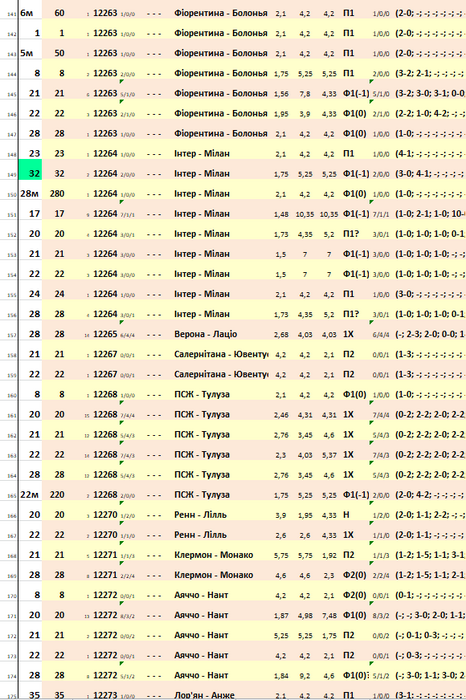Click the score cell starting (2-0; 4-2
466x700 pixels.
[430, 495]
